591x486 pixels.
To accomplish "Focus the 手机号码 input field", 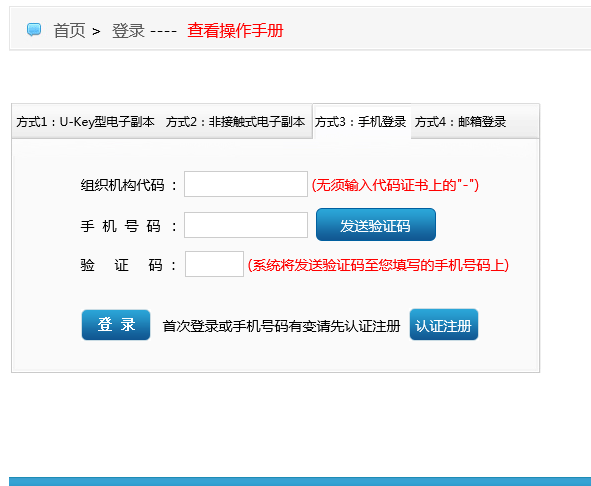I will (246, 225).
